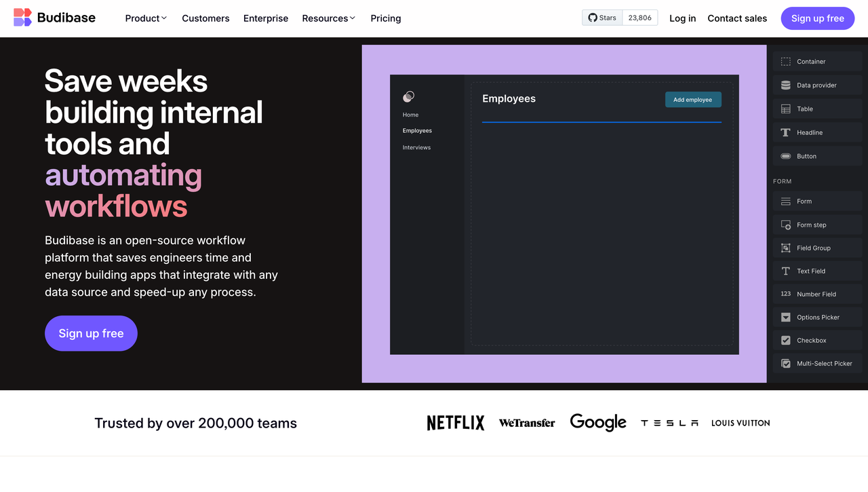Expand the Resources dropdown menu
The width and height of the screenshot is (868, 492).
pos(329,18)
